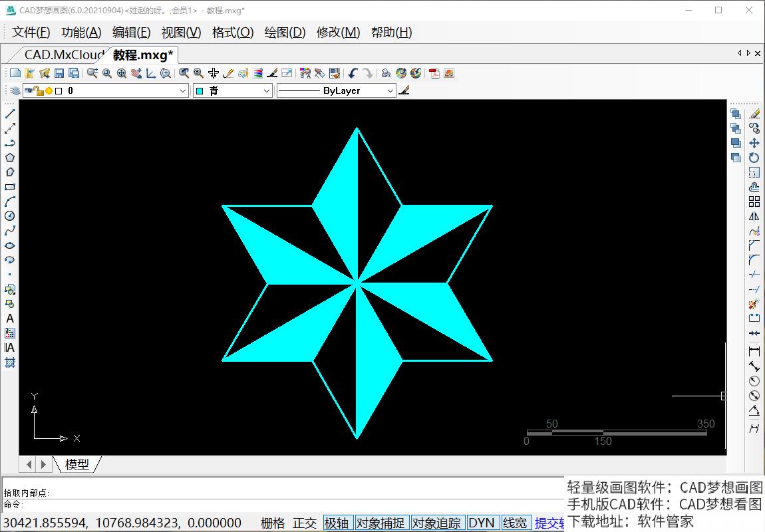Click the 提交 link in the status bar
This screenshot has width=765, height=532.
pyautogui.click(x=550, y=523)
